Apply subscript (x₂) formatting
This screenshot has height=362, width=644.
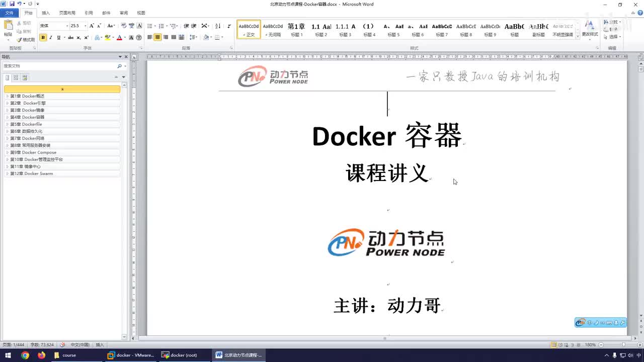(x=78, y=38)
